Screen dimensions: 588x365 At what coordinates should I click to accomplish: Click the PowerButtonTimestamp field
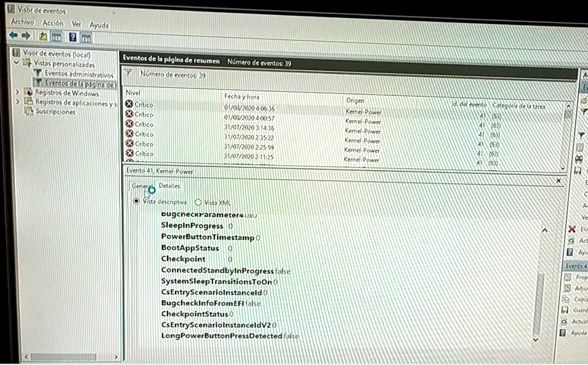(x=210, y=237)
